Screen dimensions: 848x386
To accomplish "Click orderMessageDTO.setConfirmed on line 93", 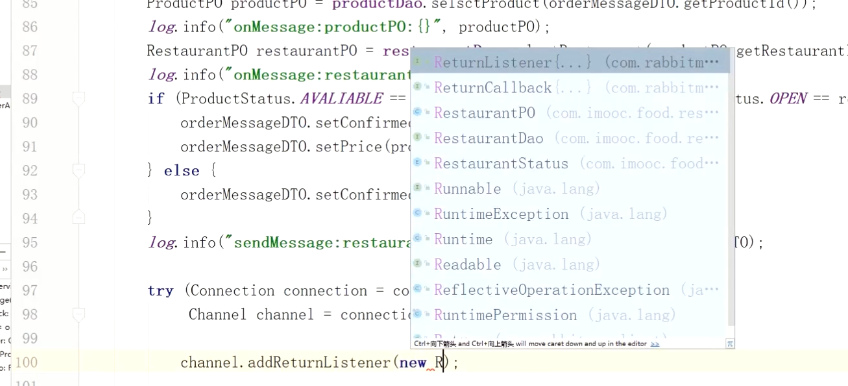I will click(x=296, y=195).
